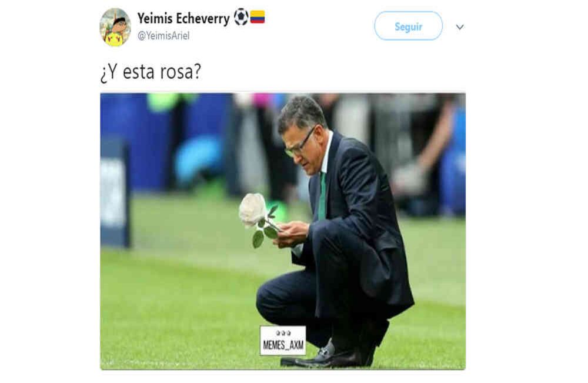The height and width of the screenshot is (383, 588).
Task: Open Yeimis Echeverry's profile avatar
Action: point(115,27)
